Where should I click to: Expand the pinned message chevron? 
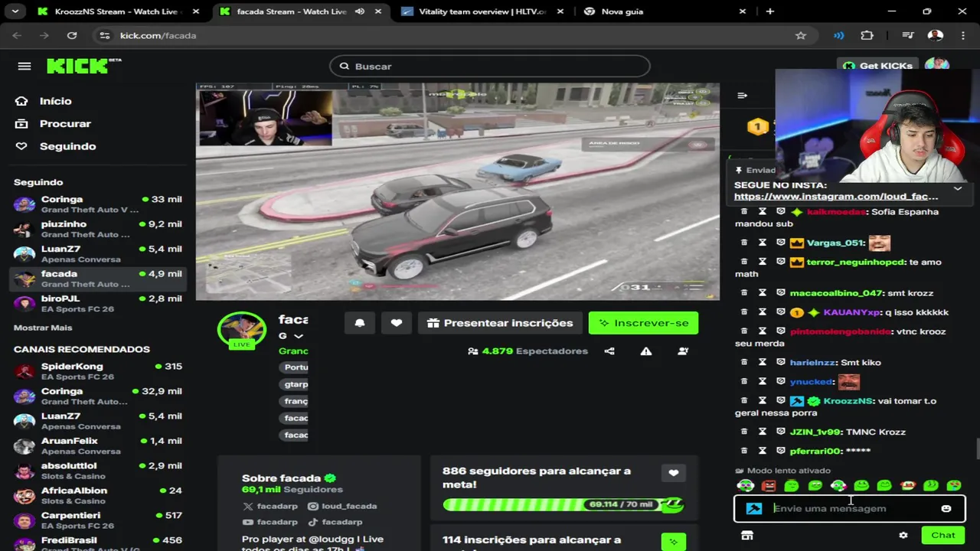point(958,188)
